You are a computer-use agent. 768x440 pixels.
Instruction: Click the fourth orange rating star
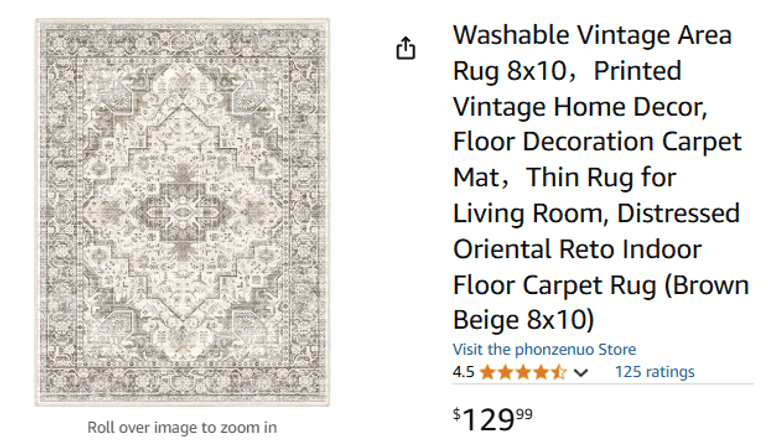coord(541,373)
